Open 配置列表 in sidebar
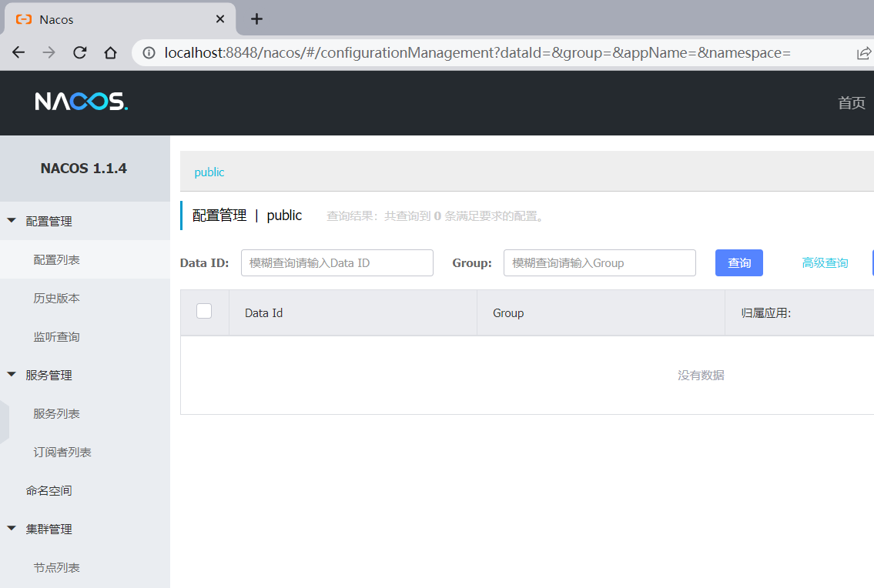The height and width of the screenshot is (588, 874). tap(85, 259)
